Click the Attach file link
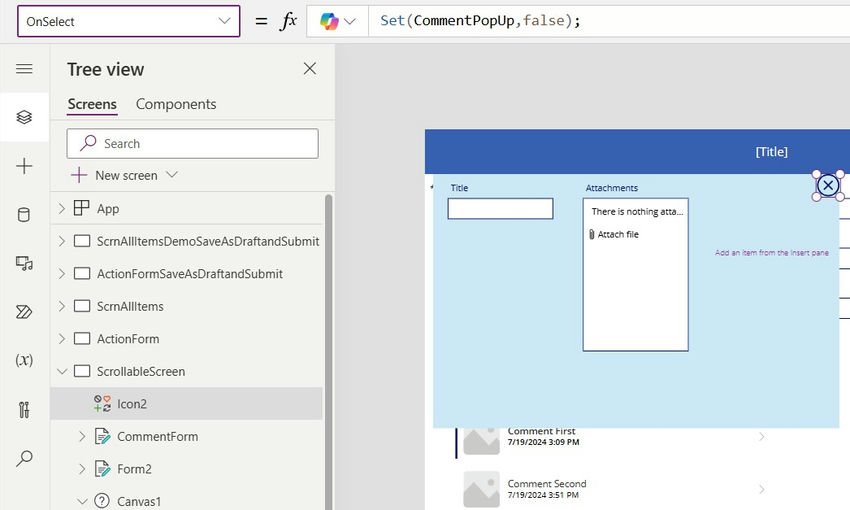The image size is (850, 510). click(x=618, y=234)
